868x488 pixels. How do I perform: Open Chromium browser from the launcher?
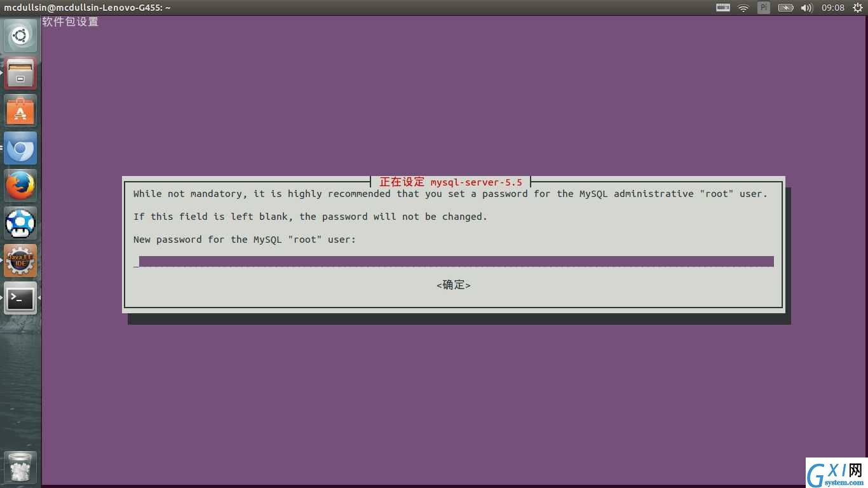pyautogui.click(x=20, y=148)
